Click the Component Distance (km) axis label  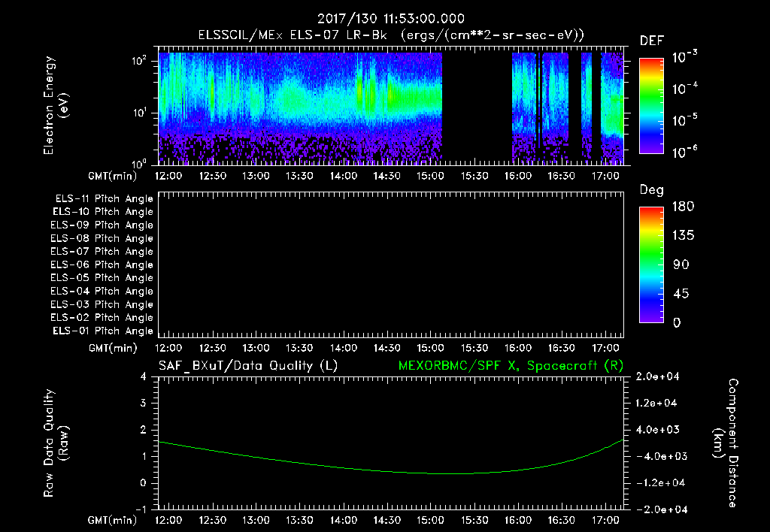tap(726, 443)
